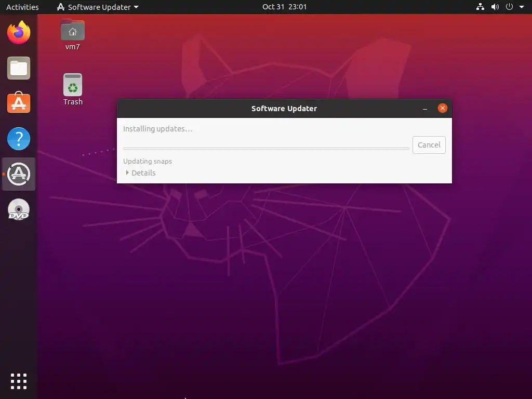Screen dimensions: 532x399
Task: Cancel the update installation
Action: click(429, 145)
